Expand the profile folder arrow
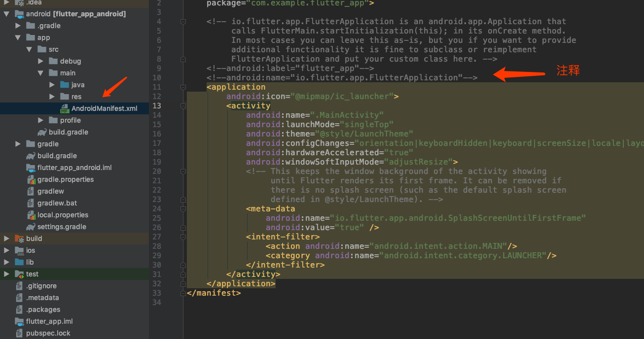 click(x=41, y=120)
